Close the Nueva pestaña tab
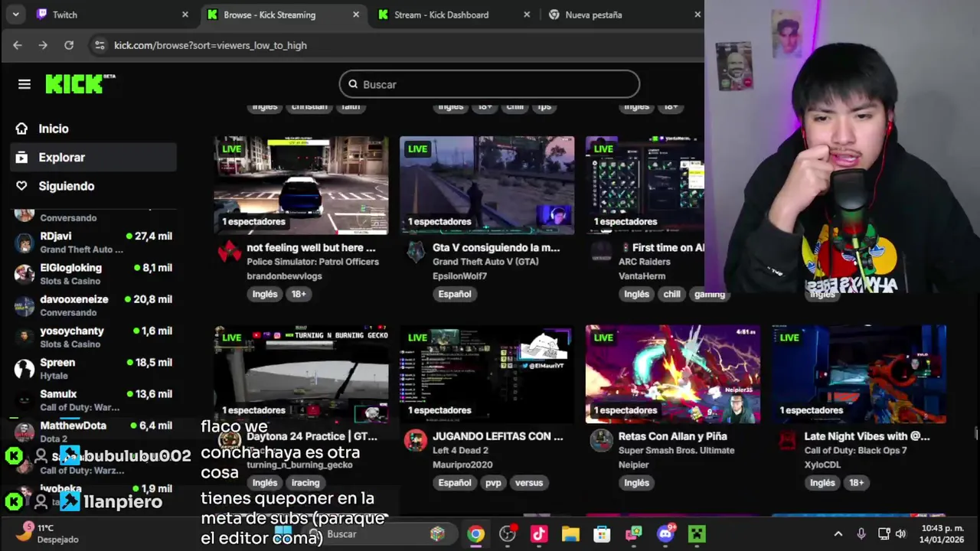980x551 pixels. coord(697,15)
